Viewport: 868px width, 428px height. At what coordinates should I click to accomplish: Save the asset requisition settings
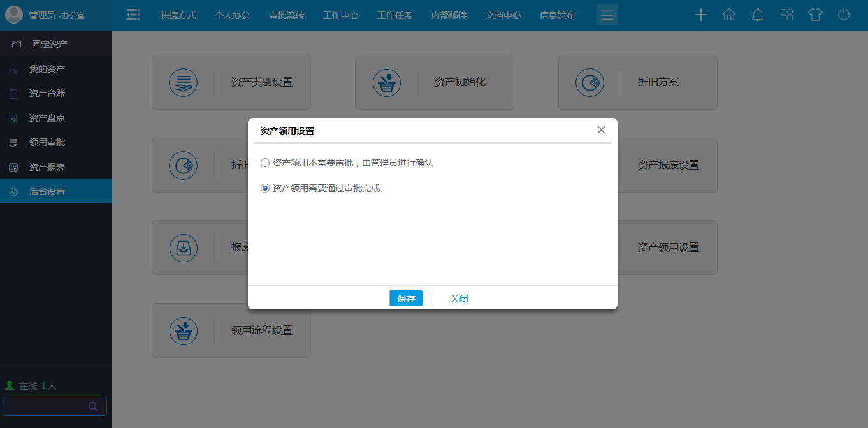[406, 298]
